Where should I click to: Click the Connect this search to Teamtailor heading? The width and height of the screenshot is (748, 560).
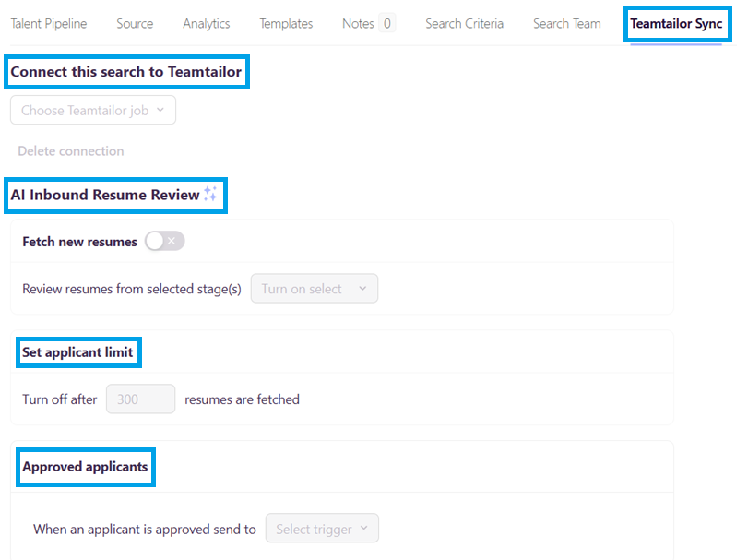126,72
